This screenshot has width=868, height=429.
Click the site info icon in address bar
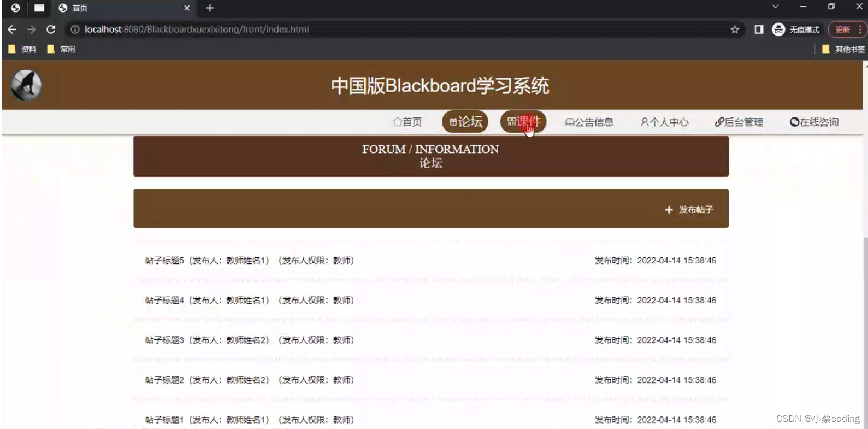point(75,30)
